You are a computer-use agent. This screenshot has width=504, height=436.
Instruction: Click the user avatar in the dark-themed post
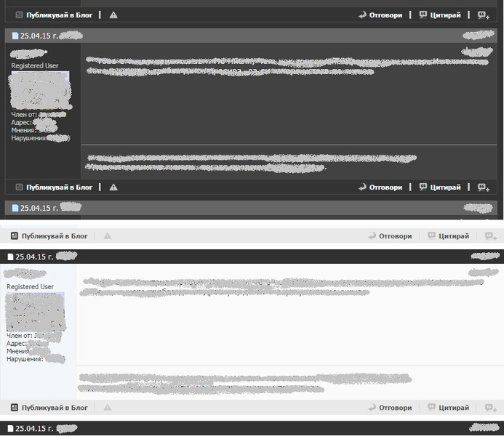[41, 91]
